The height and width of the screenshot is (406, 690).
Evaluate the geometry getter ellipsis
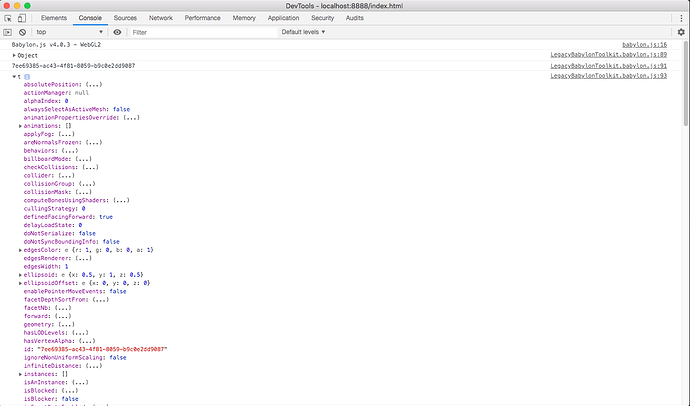[x=66, y=325]
